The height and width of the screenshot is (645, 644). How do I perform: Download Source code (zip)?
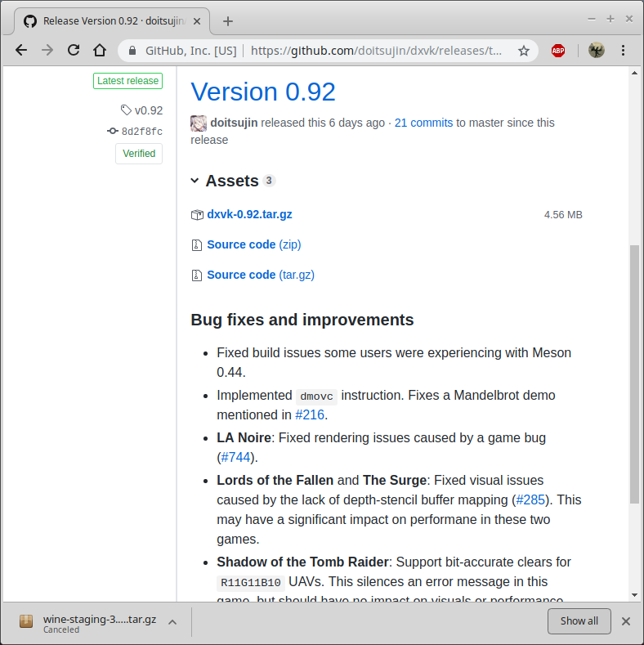254,244
